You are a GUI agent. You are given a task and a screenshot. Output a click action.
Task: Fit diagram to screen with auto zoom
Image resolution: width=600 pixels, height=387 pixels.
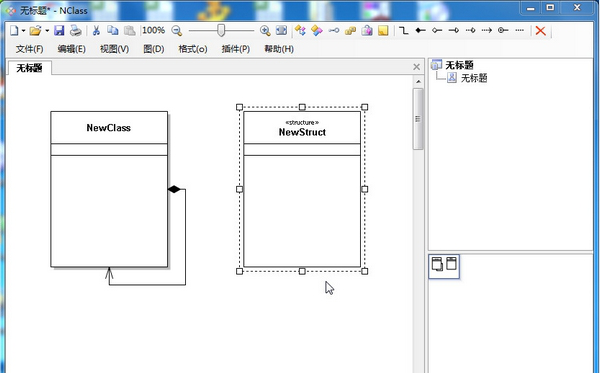281,30
